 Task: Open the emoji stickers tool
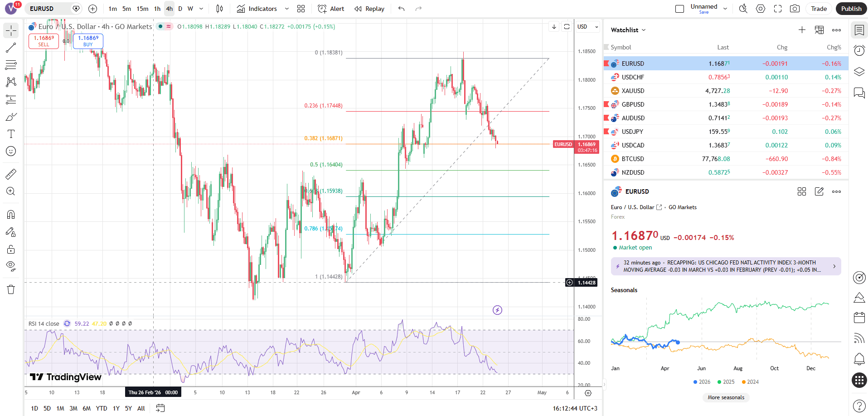(11, 152)
